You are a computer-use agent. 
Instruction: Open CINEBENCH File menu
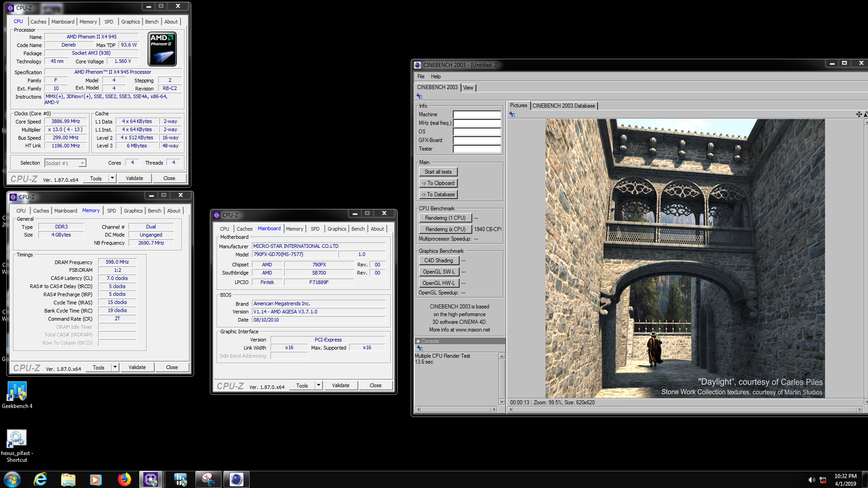pos(421,76)
